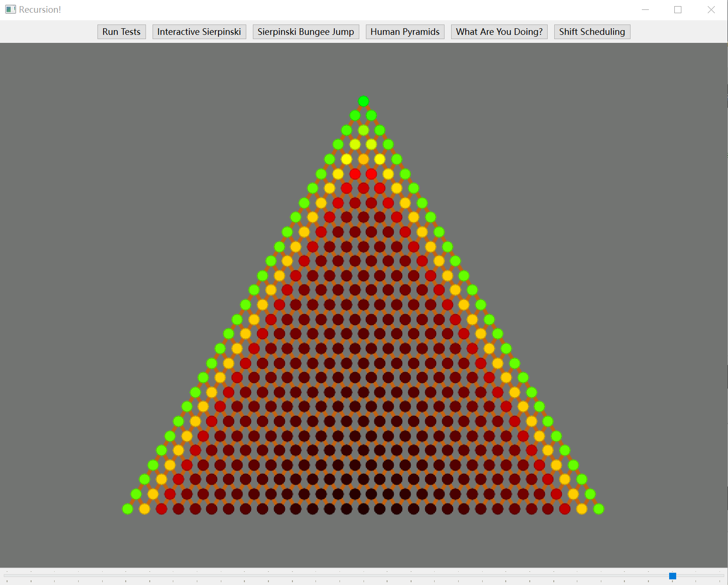Click the green circle at pyramid's bottom-left corner

[128, 509]
